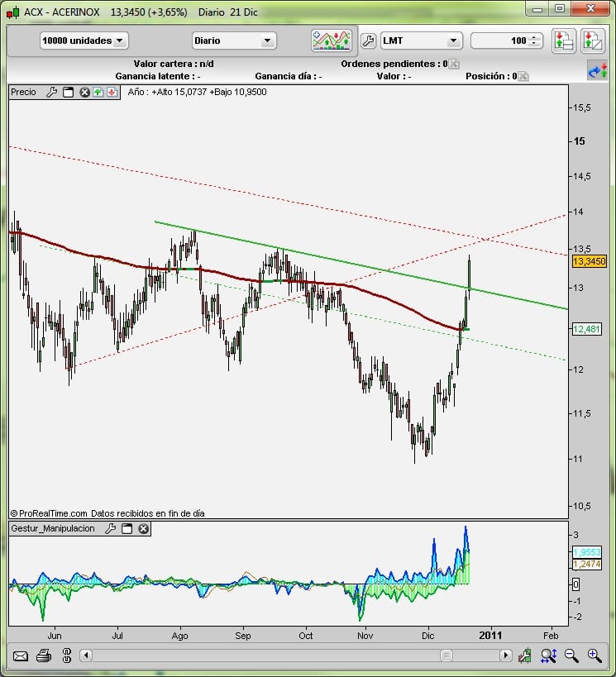Open Precio panel wrench settings
Image resolution: width=616 pixels, height=677 pixels.
(51, 92)
